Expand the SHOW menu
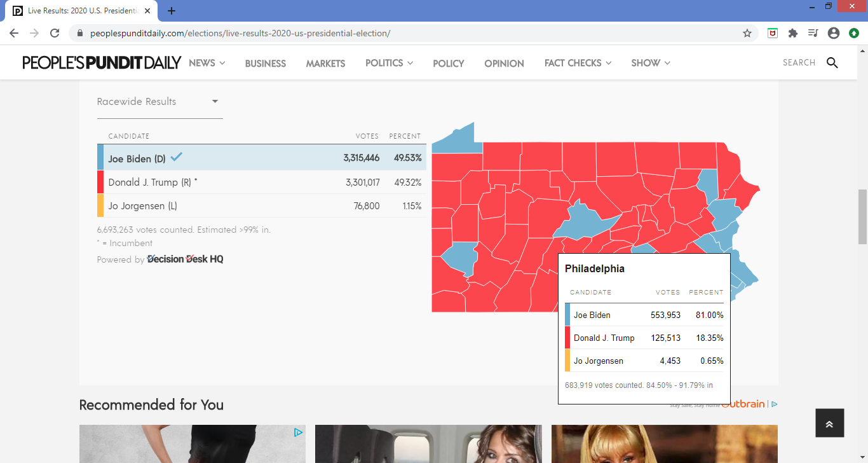868x463 pixels. [651, 62]
